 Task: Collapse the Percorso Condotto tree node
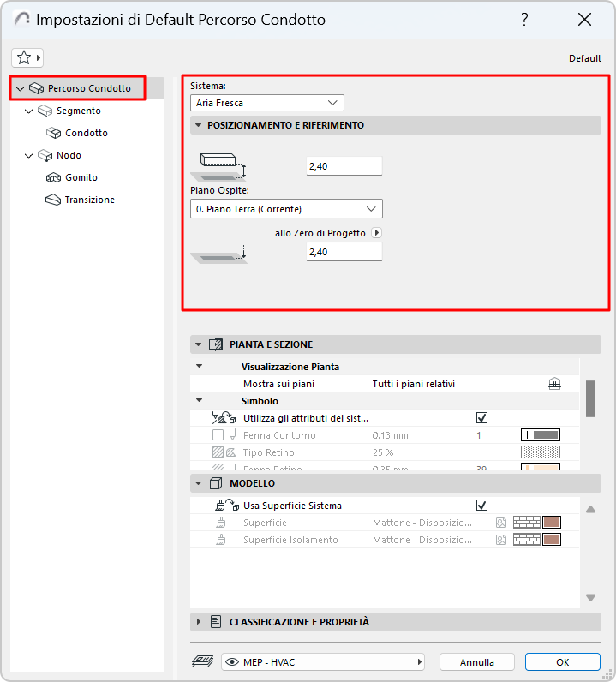(x=20, y=89)
